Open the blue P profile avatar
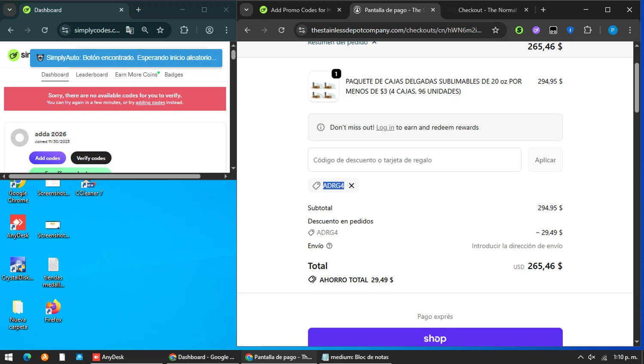The height and width of the screenshot is (364, 644). pyautogui.click(x=613, y=30)
